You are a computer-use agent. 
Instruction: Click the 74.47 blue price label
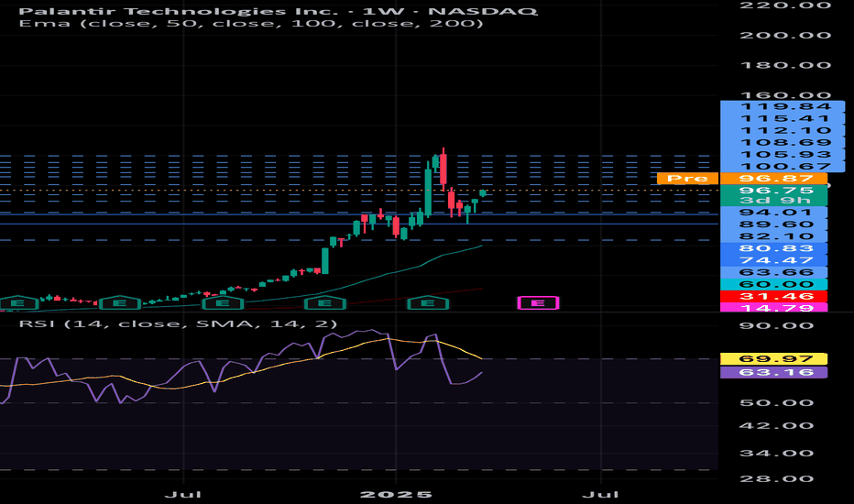tap(773, 260)
